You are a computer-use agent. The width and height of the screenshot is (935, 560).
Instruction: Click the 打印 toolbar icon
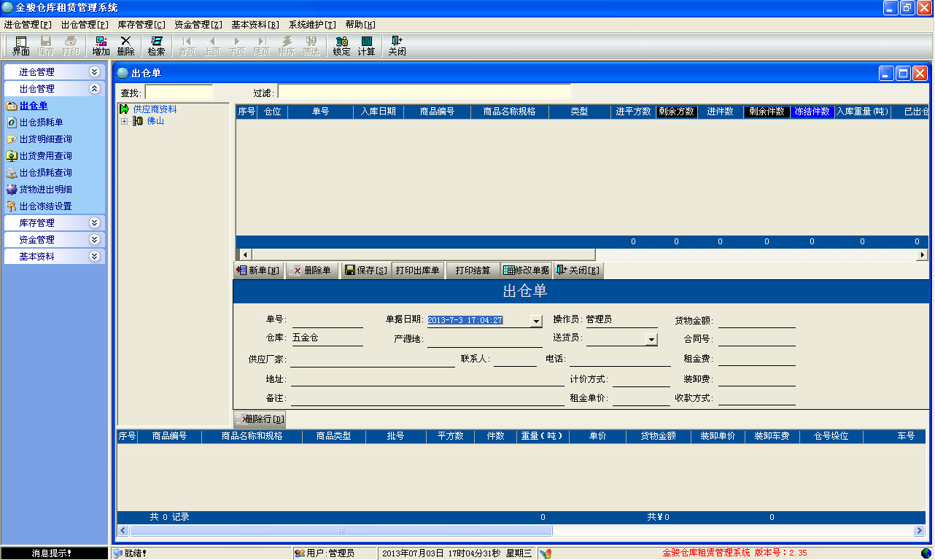[71, 46]
